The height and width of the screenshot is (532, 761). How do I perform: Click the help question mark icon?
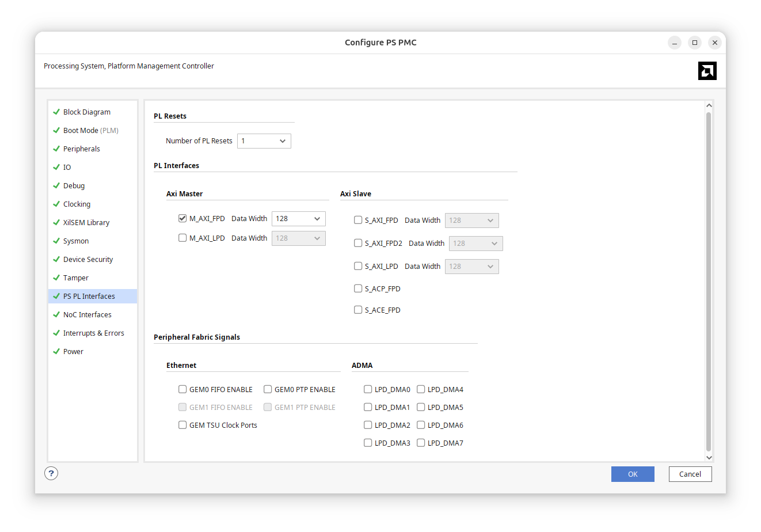pyautogui.click(x=51, y=473)
